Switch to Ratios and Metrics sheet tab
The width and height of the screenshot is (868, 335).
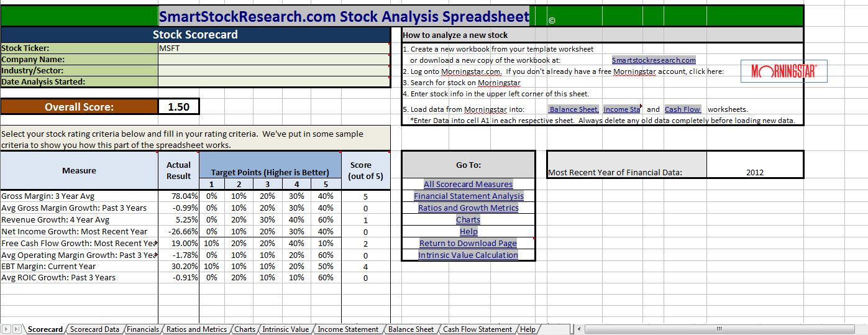coord(196,329)
